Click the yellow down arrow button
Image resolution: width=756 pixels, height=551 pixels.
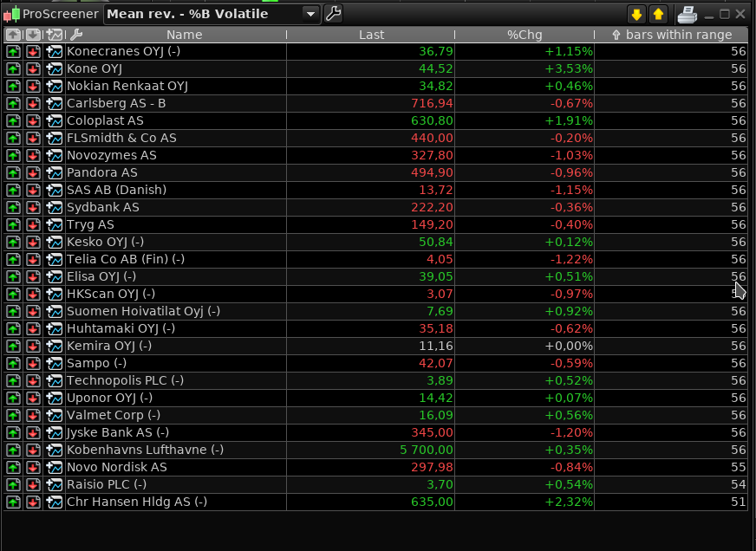[x=636, y=15]
